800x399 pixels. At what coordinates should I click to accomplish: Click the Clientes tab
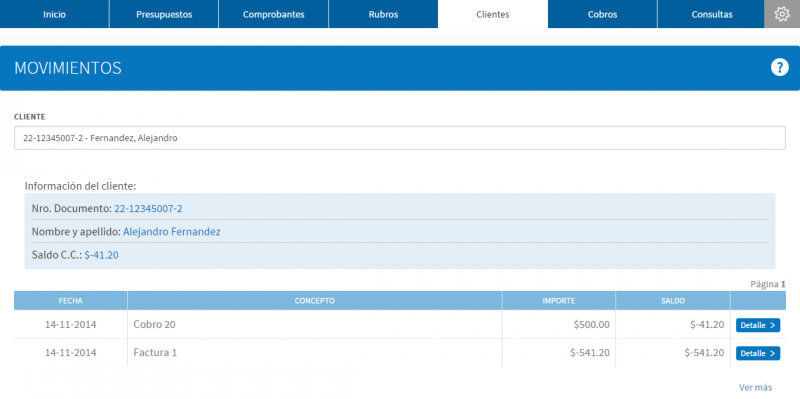[x=493, y=14]
